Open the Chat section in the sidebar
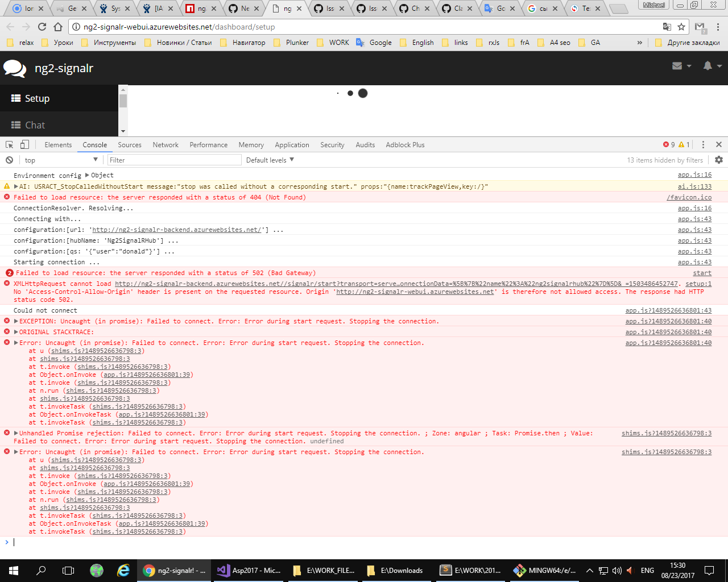 (34, 124)
